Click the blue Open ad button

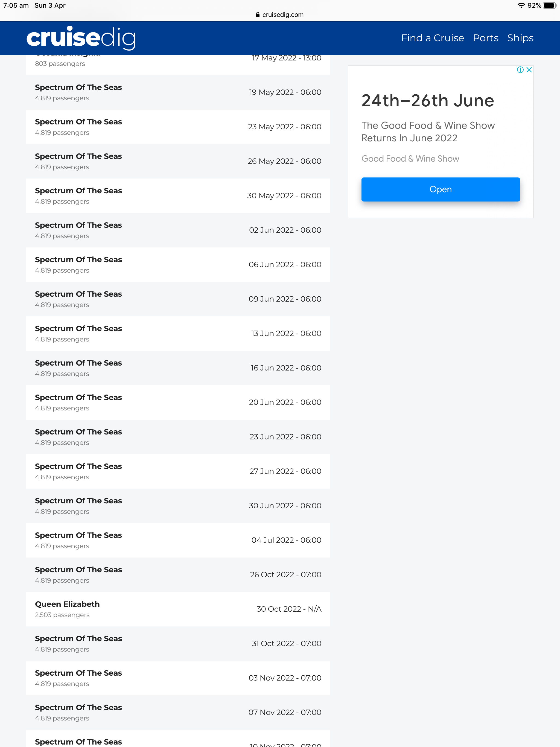441,189
